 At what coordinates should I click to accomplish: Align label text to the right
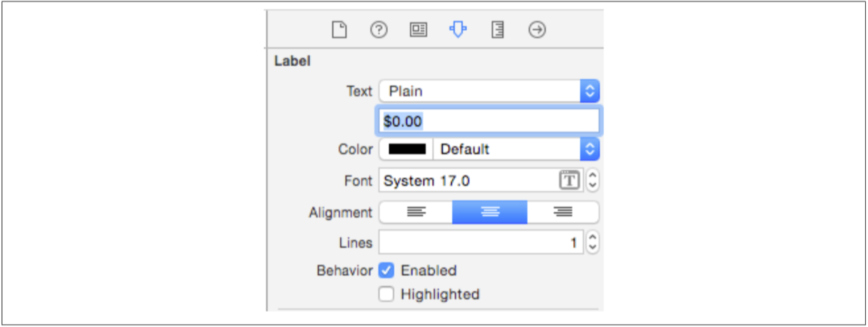click(563, 212)
